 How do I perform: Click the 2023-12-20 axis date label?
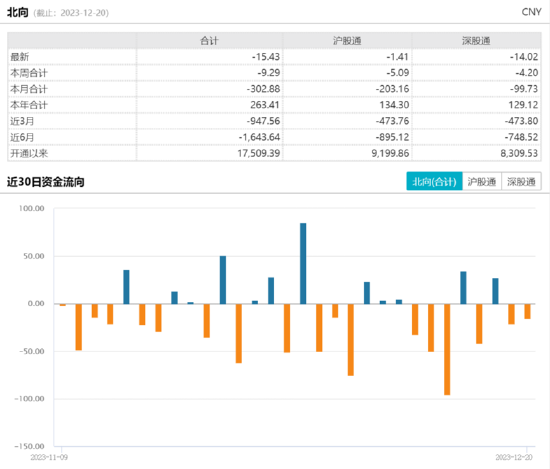tap(514, 457)
